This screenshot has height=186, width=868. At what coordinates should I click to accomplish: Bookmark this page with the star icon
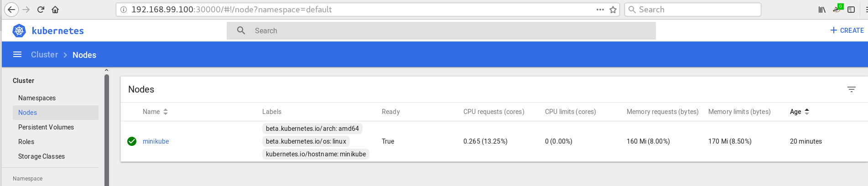[613, 10]
